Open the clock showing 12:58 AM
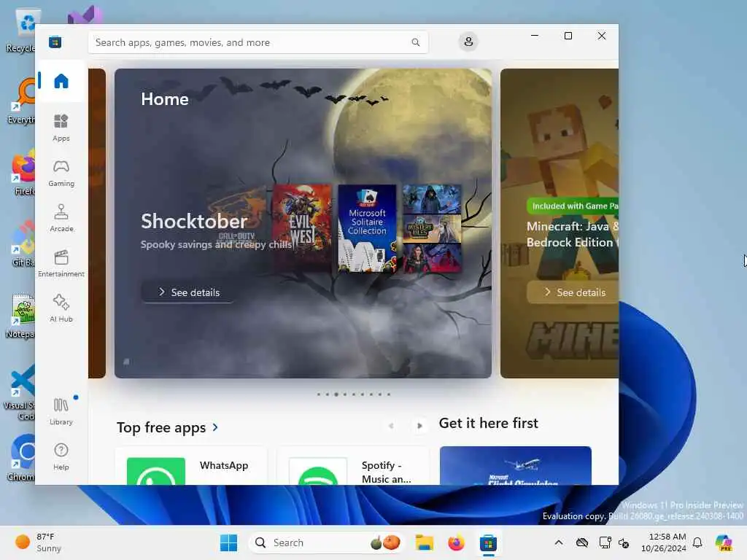This screenshot has width=747, height=560. click(664, 542)
